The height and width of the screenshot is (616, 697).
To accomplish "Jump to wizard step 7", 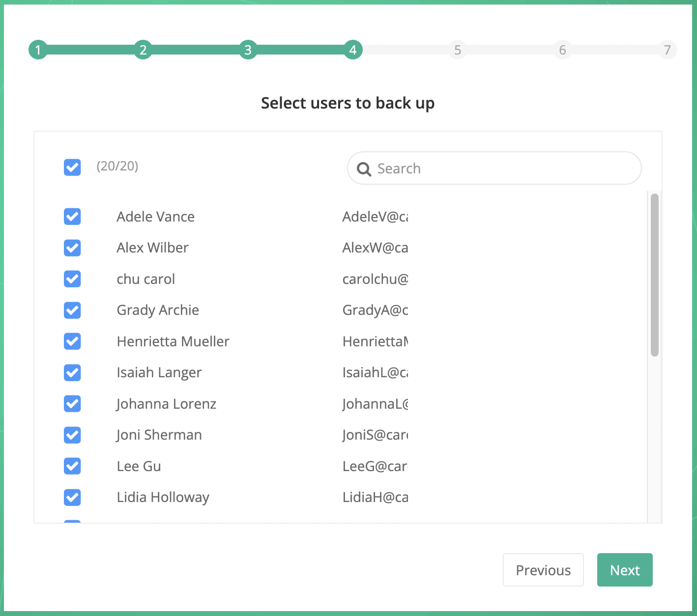I will [668, 50].
